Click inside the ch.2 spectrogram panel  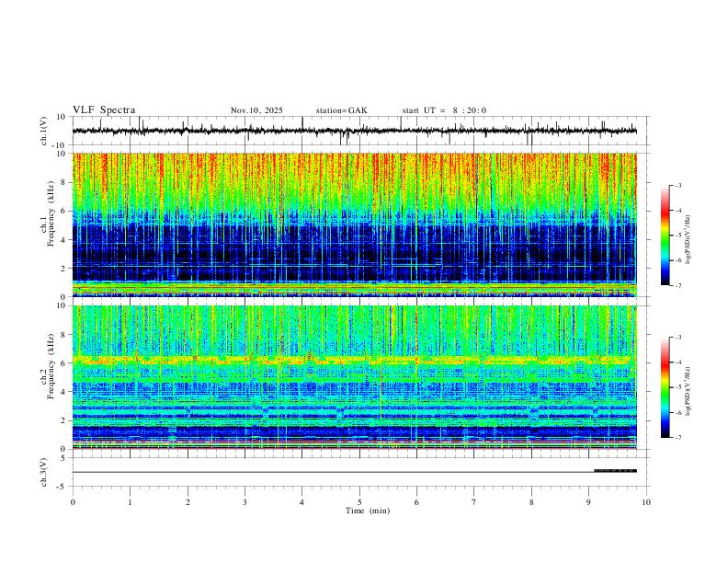pos(354,377)
